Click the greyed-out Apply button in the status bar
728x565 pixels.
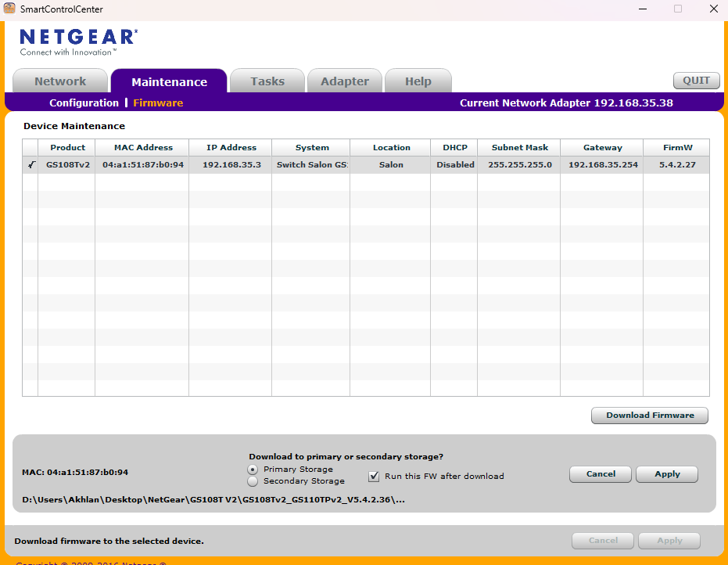click(x=669, y=541)
